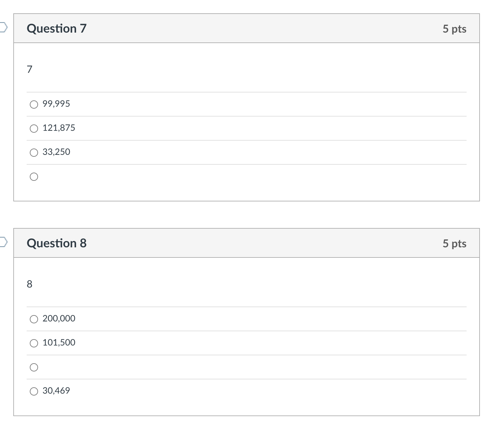504x431 pixels.
Task: Flag Question 8 for review
Action: 3,242
